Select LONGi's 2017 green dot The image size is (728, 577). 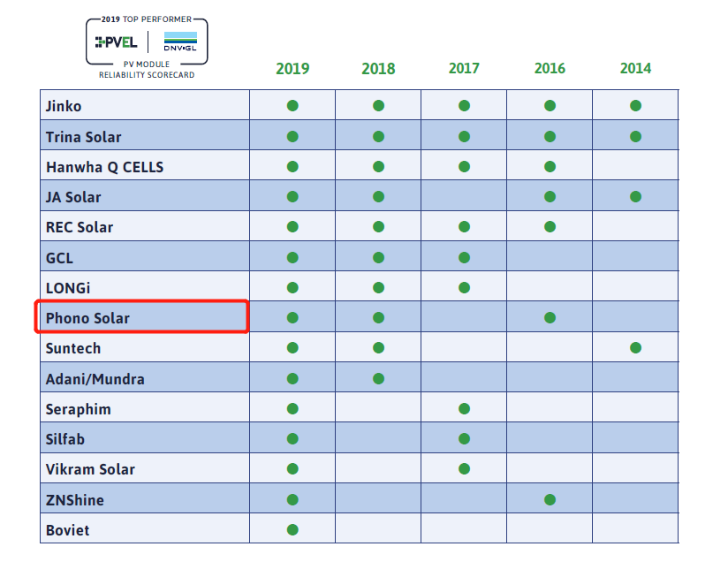point(465,288)
